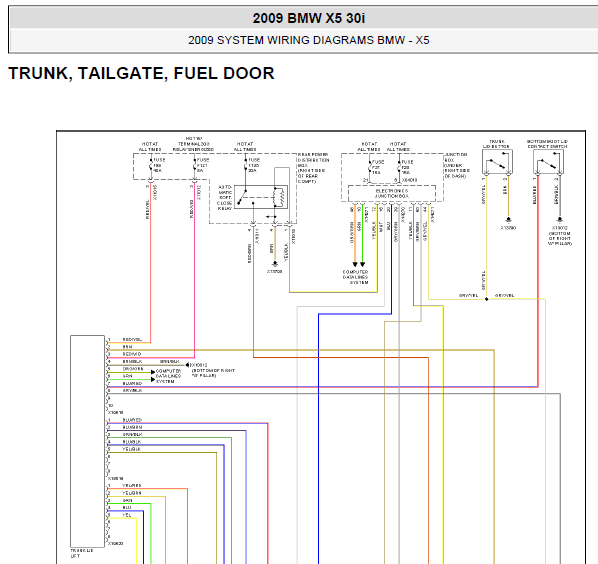Viewport: 598px width, 564px height.
Task: Select the terminal 30G relay energized label
Action: (x=193, y=144)
